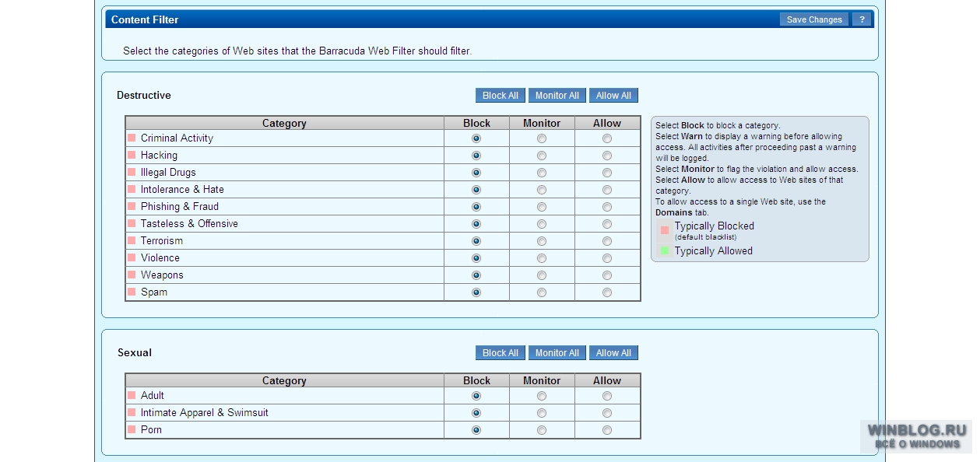This screenshot has width=980, height=462.
Task: Click Block All for Destructive categories
Action: [501, 96]
